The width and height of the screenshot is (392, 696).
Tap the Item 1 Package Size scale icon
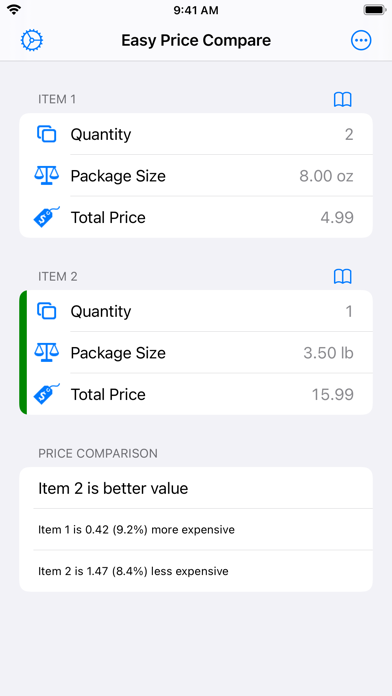point(47,176)
